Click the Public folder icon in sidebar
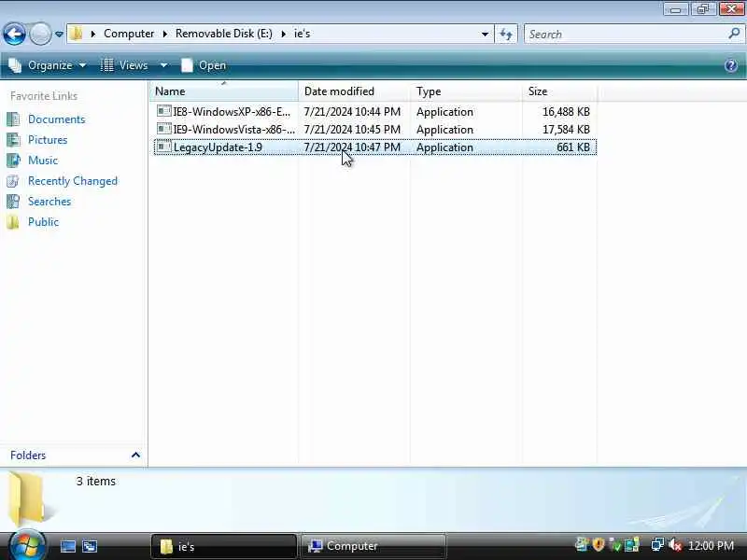Image resolution: width=747 pixels, height=560 pixels. (13, 222)
